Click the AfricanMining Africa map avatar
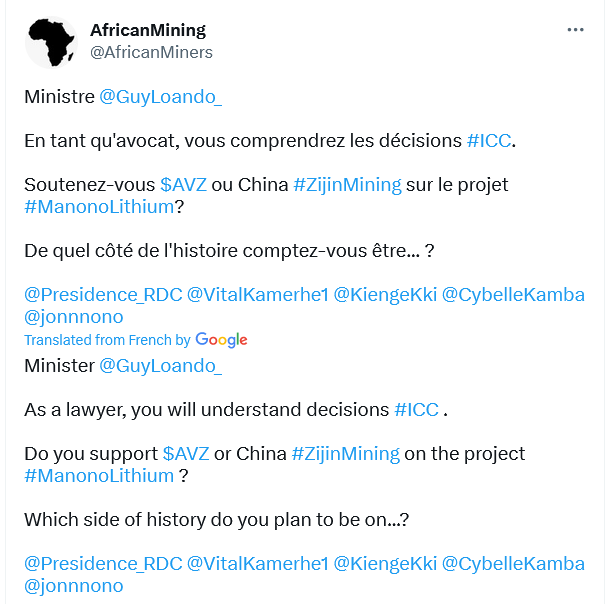 click(51, 43)
